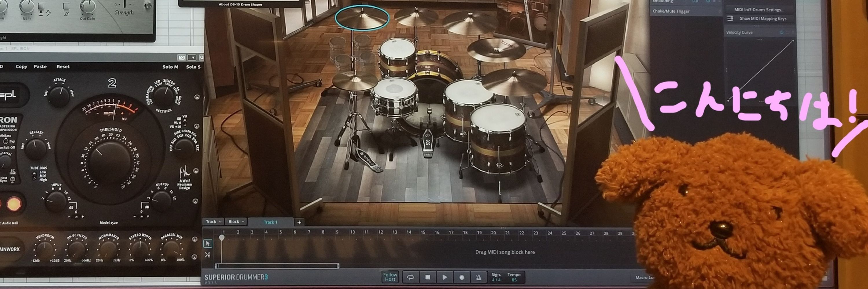Select the scissors cut tool in song track
The height and width of the screenshot is (289, 868).
pyautogui.click(x=207, y=255)
